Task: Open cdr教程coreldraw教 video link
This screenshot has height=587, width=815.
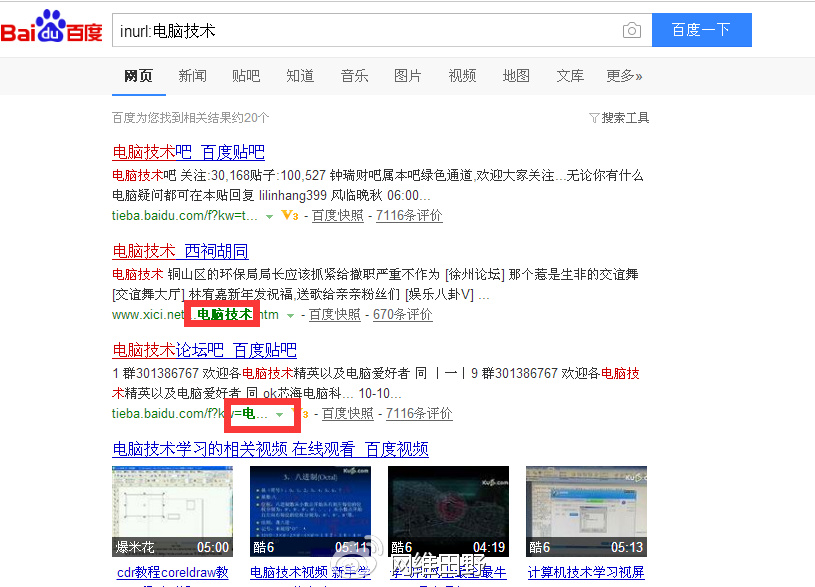Action: pos(173,572)
